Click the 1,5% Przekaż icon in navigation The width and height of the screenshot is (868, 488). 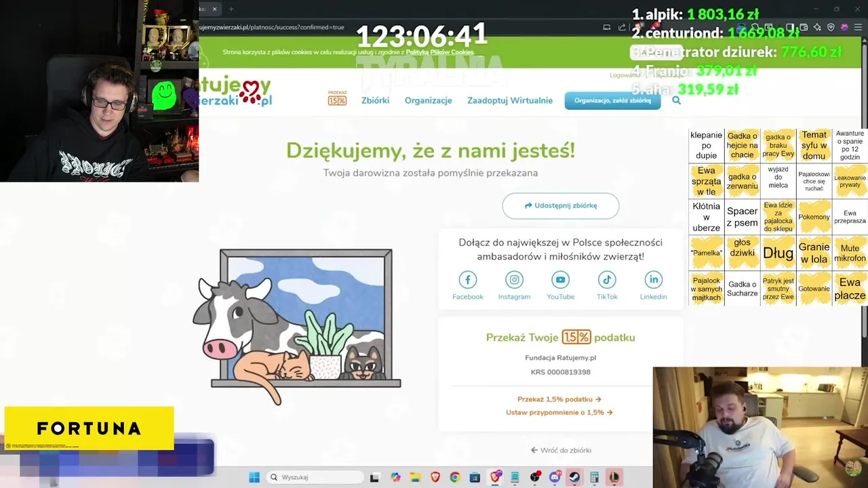pyautogui.click(x=337, y=98)
